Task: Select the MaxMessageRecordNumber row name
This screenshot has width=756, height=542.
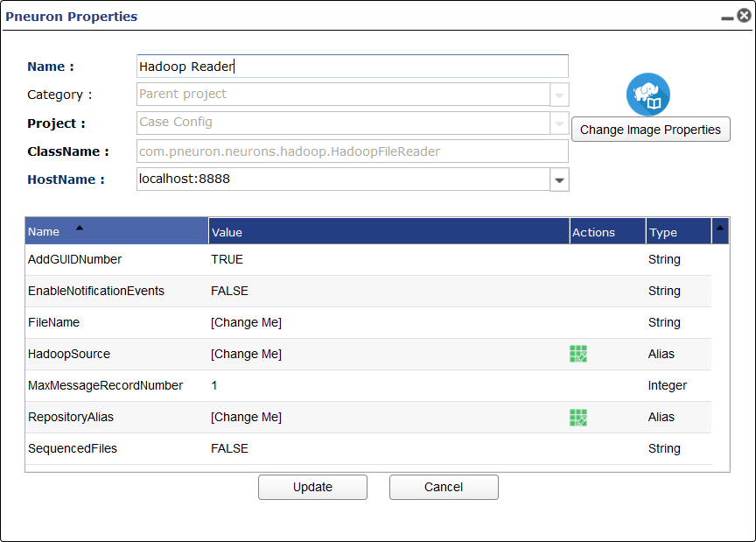Action: 105,385
